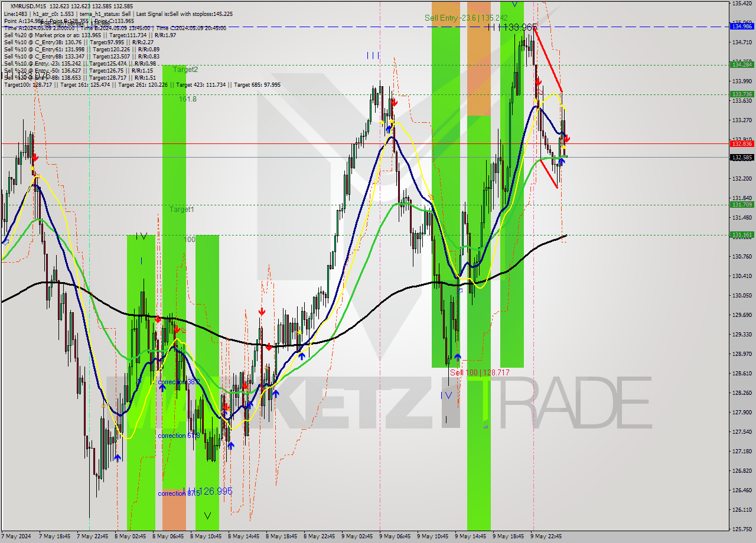Select the 'Target1' chart label

pyautogui.click(x=181, y=210)
